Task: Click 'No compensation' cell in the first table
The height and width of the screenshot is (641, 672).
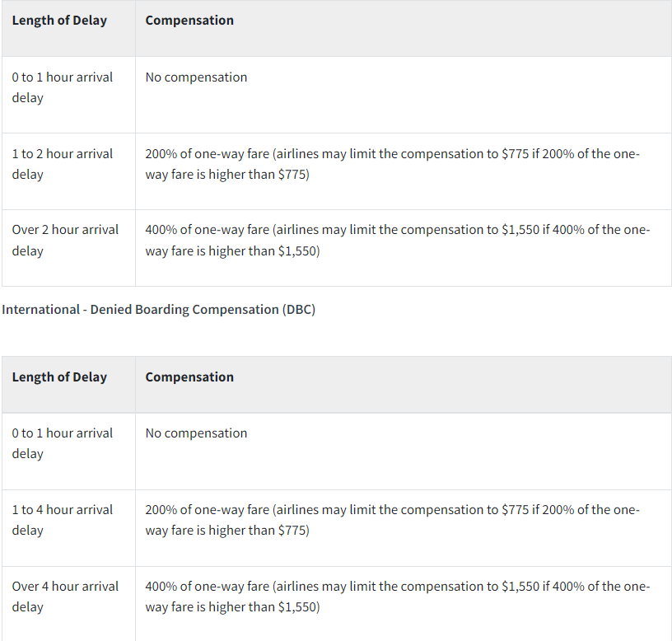Action: click(196, 77)
